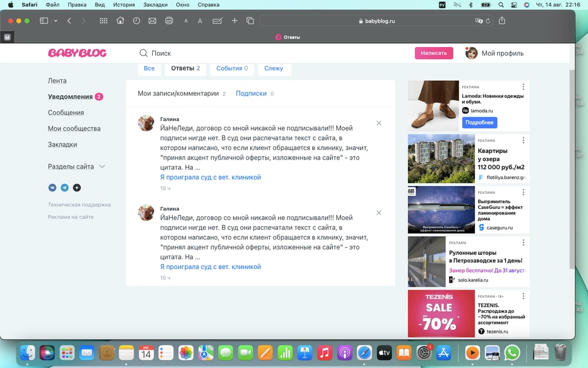Click Safari's home toolbar icon

[120, 21]
